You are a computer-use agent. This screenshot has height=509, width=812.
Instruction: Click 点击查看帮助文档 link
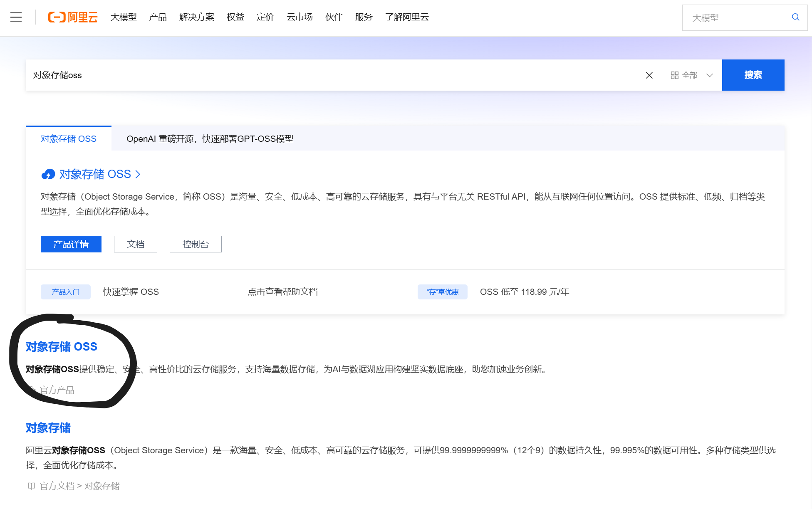click(282, 292)
